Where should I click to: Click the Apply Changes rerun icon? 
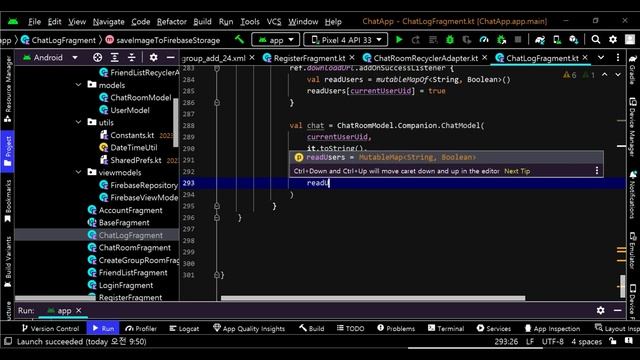(416, 40)
